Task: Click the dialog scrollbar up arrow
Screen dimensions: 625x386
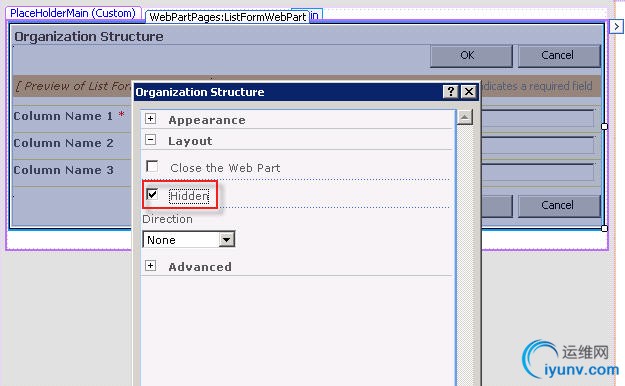Action: coord(464,117)
